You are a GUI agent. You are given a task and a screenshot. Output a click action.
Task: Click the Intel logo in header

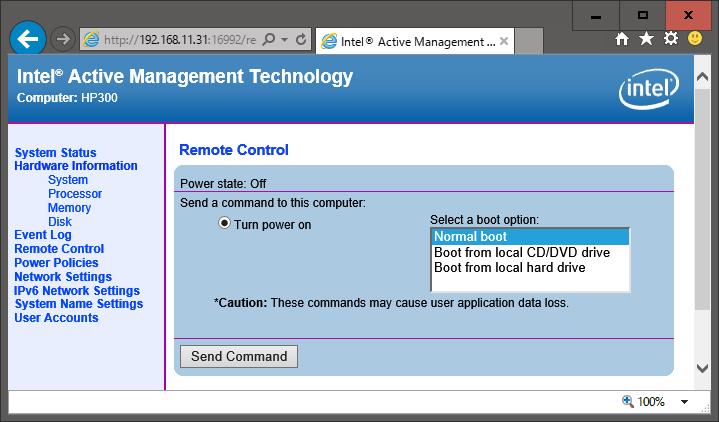click(649, 89)
